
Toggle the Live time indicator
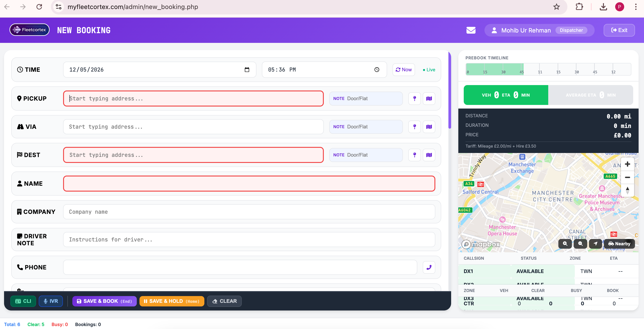429,70
